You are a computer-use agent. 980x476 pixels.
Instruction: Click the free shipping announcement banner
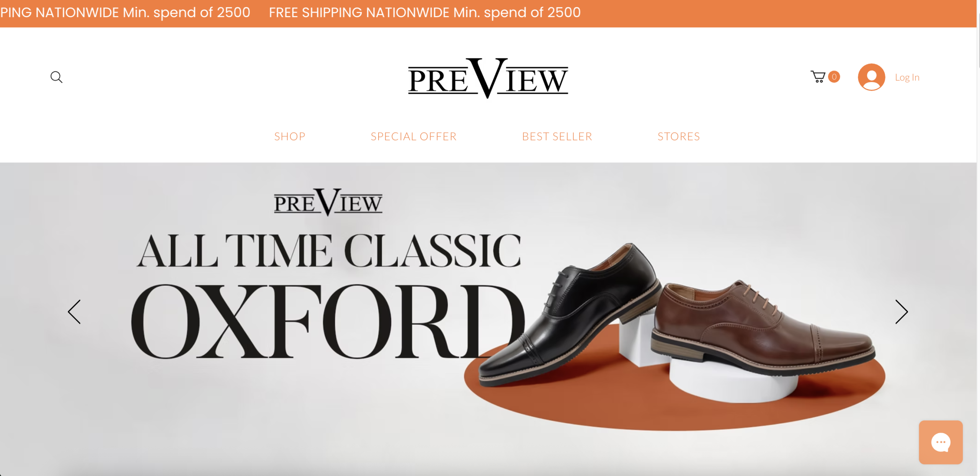(x=488, y=13)
